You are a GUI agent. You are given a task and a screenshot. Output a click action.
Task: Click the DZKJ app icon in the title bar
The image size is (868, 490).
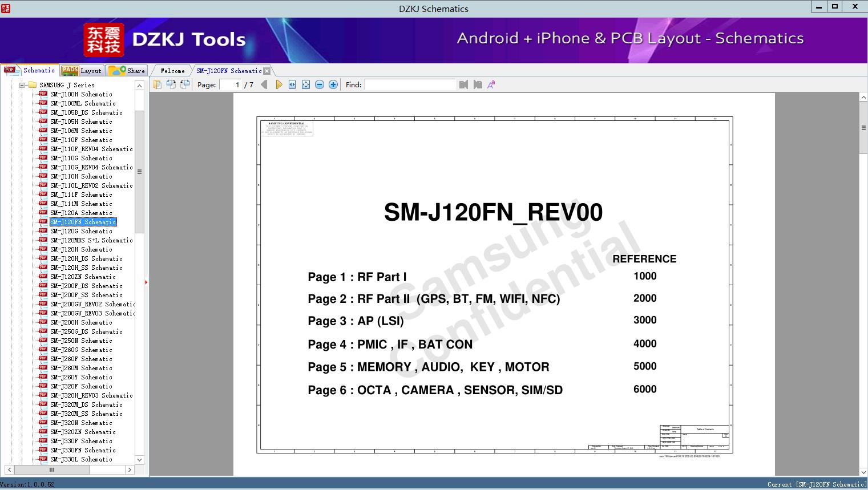[x=6, y=8]
